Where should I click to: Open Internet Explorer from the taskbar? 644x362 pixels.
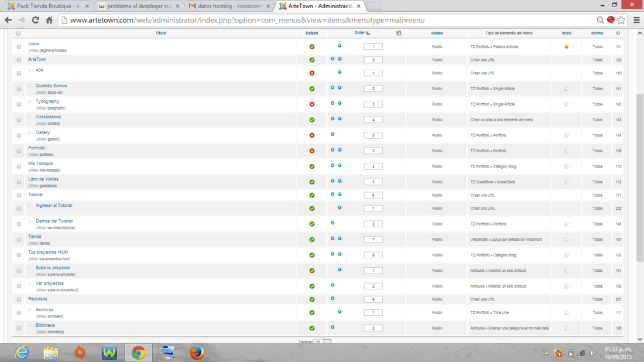[22, 353]
